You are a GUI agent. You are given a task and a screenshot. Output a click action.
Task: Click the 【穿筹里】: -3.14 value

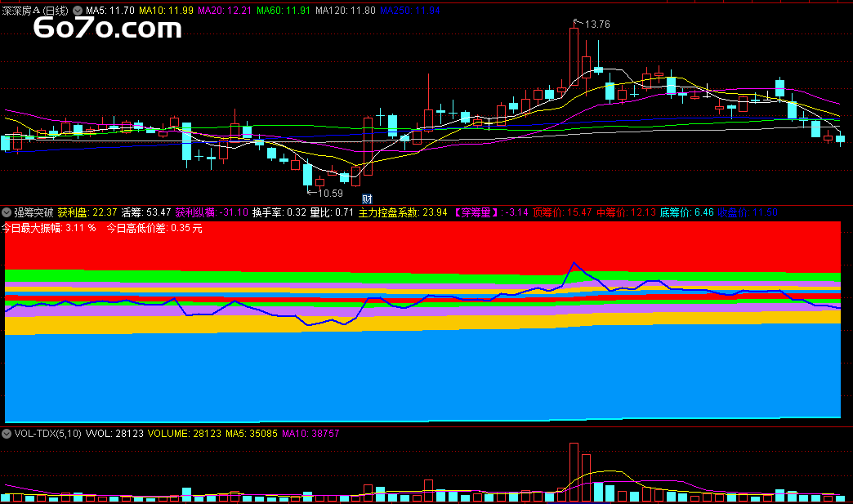point(489,212)
